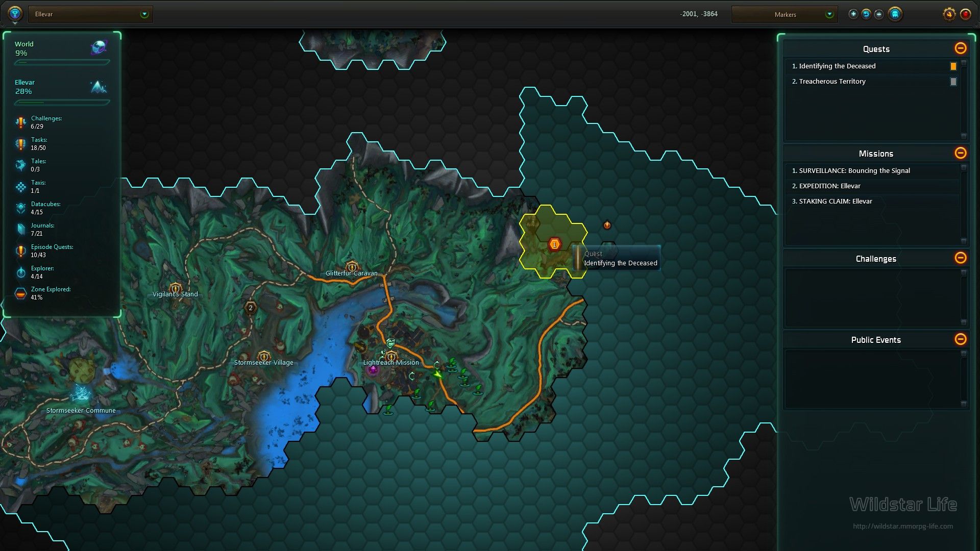Click the green player arrow on map
980x551 pixels.
[437, 374]
